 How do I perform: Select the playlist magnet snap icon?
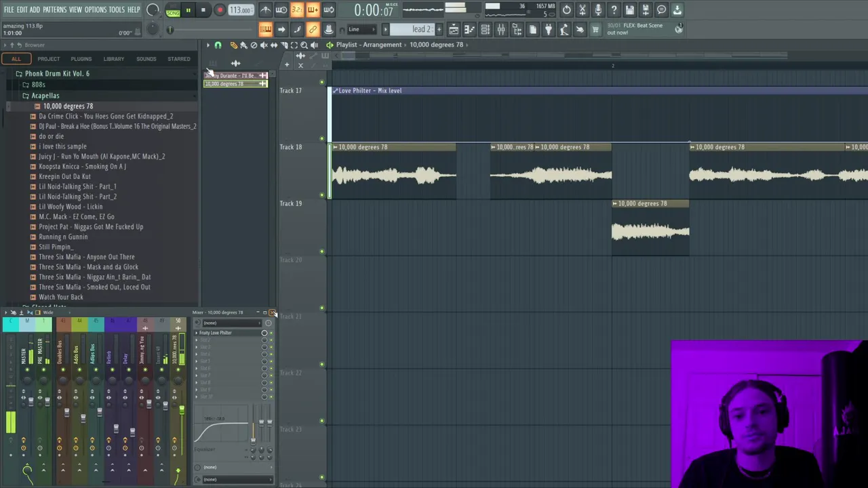218,45
